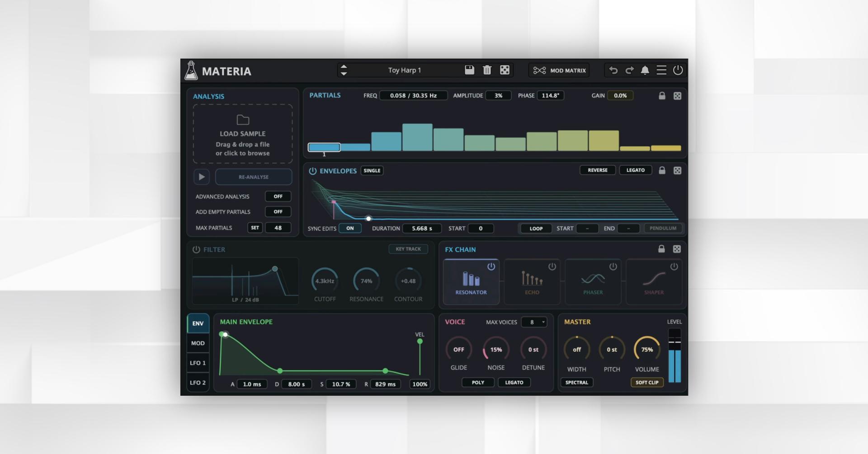Save the current preset with the floppy icon
The image size is (868, 454).
[x=469, y=70]
